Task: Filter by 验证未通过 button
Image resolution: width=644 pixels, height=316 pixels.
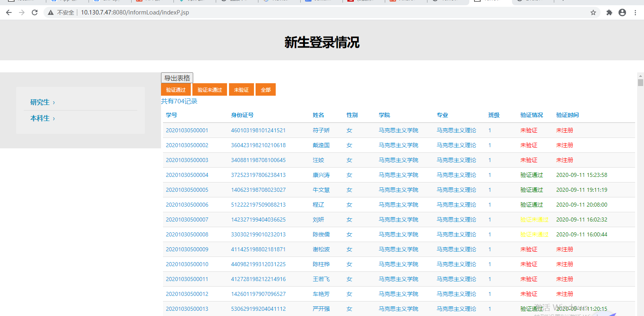Action: click(x=210, y=90)
